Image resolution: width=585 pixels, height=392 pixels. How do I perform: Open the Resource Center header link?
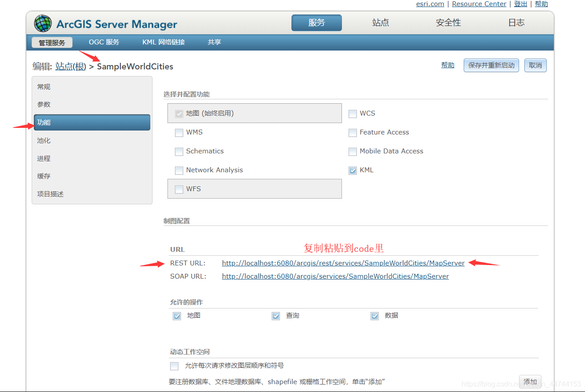pyautogui.click(x=479, y=4)
